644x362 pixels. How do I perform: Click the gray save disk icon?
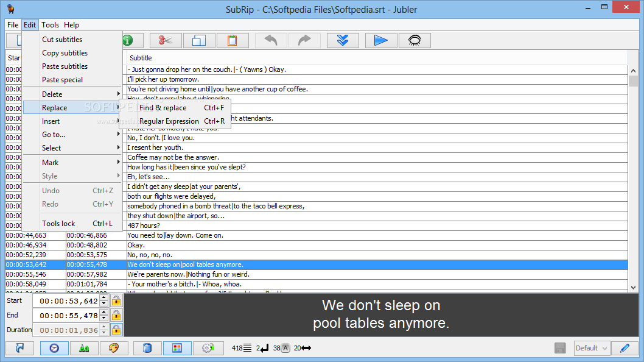click(560, 348)
